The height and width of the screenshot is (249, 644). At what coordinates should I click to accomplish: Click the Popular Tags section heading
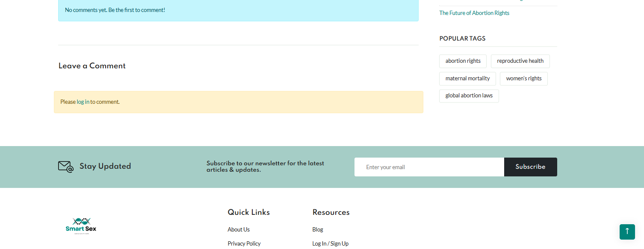coord(462,38)
